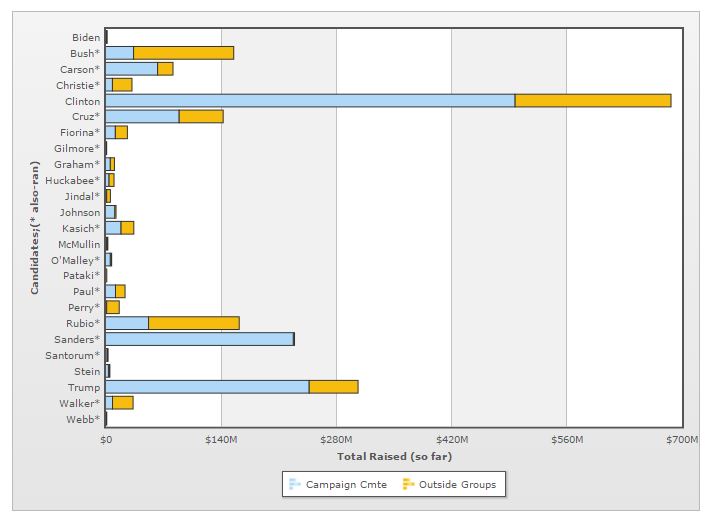
Task: Click the Campaign Cmte legend icon
Action: tap(295, 484)
